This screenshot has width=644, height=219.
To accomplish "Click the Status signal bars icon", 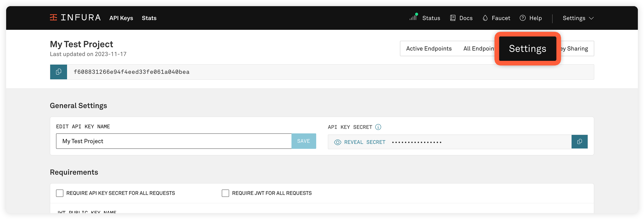I will click(x=413, y=17).
